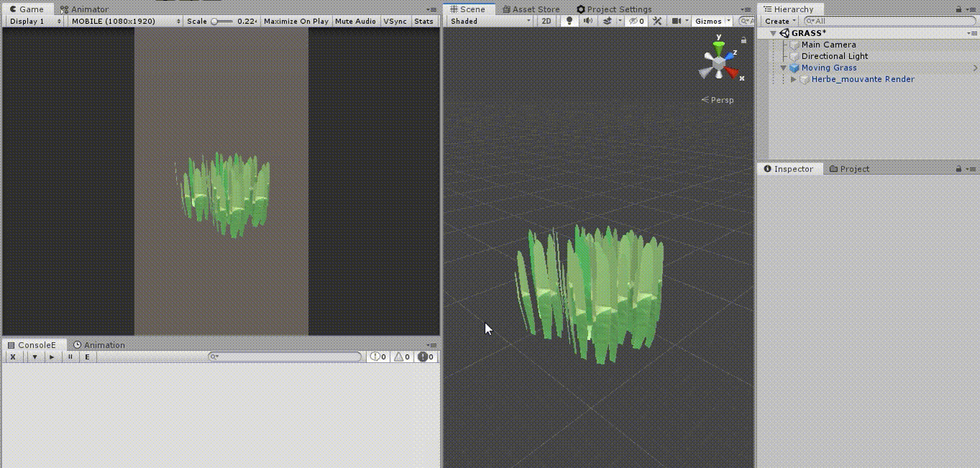
Task: Collapse the Moving Grass object
Action: pos(784,68)
